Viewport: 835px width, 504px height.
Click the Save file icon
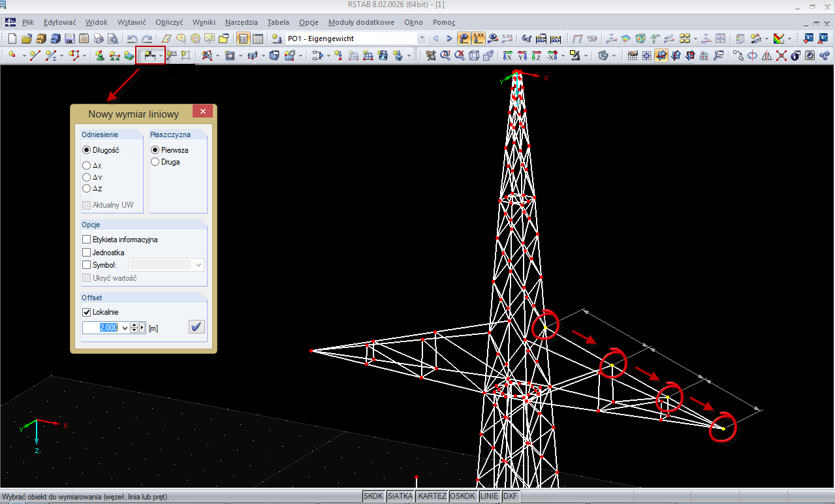tap(70, 39)
